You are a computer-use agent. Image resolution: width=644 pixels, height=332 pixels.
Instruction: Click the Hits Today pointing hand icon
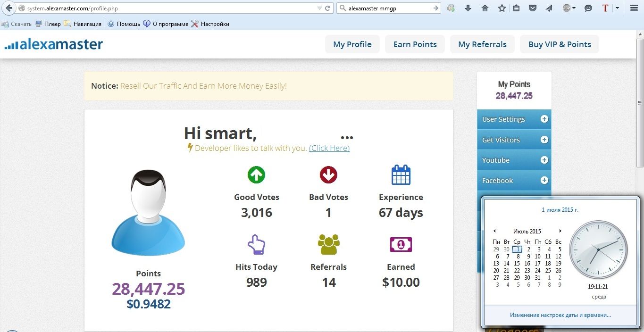(x=256, y=245)
